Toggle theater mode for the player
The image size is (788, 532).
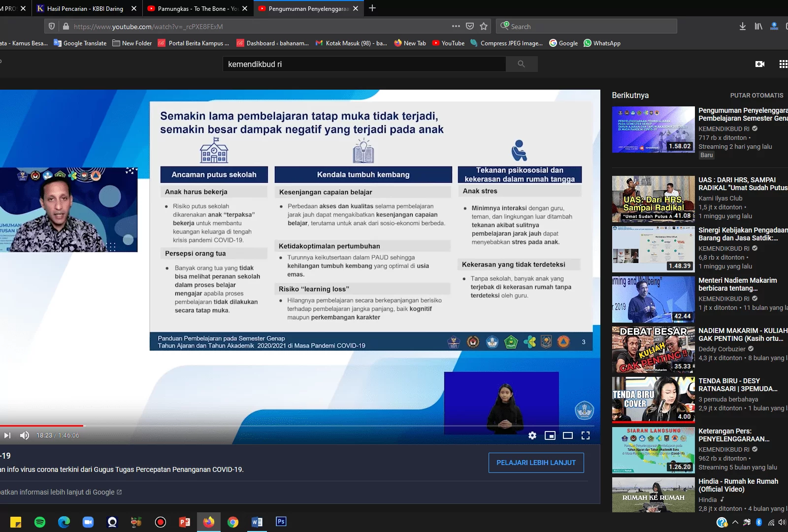[568, 435]
